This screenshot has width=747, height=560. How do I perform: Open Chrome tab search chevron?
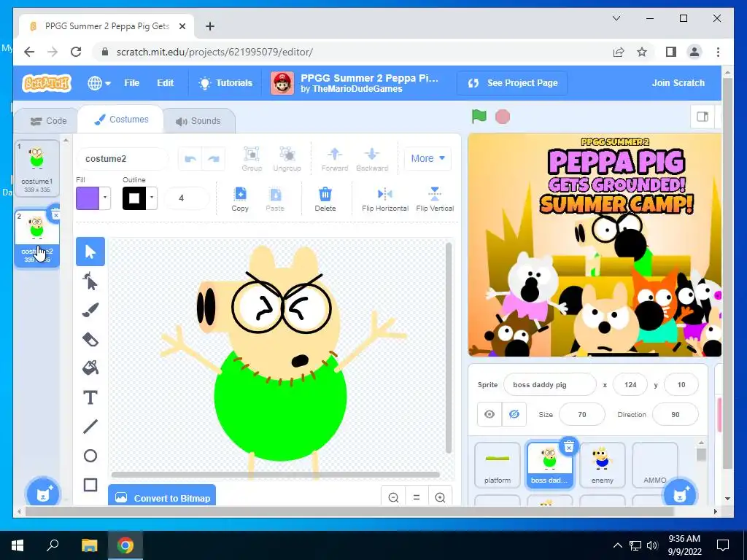point(616,18)
